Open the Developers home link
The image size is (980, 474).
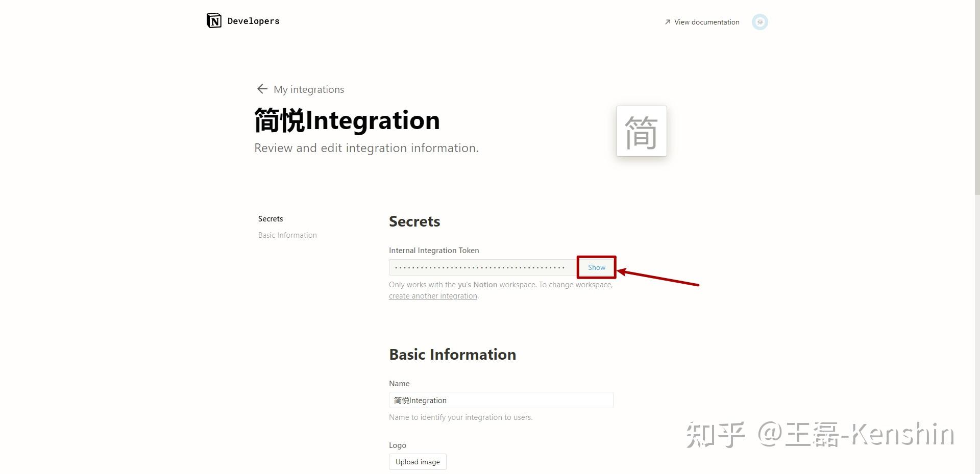[253, 21]
